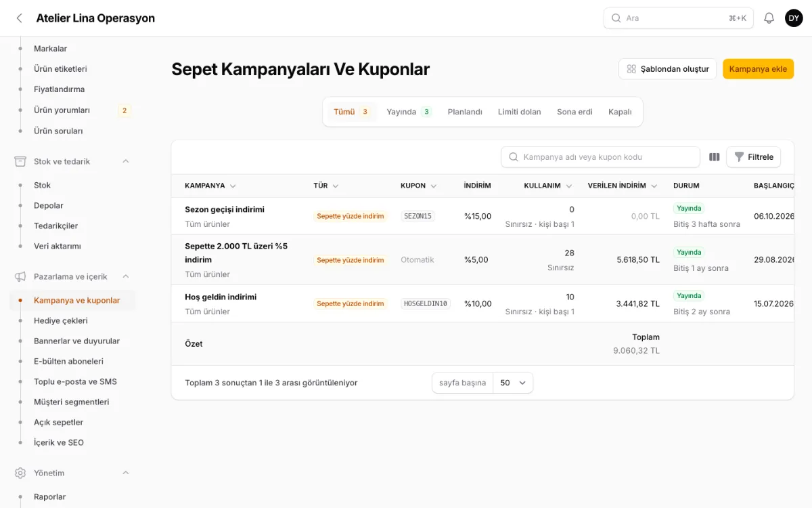This screenshot has height=508, width=812.
Task: Open the Filtrele button
Action: click(x=753, y=157)
